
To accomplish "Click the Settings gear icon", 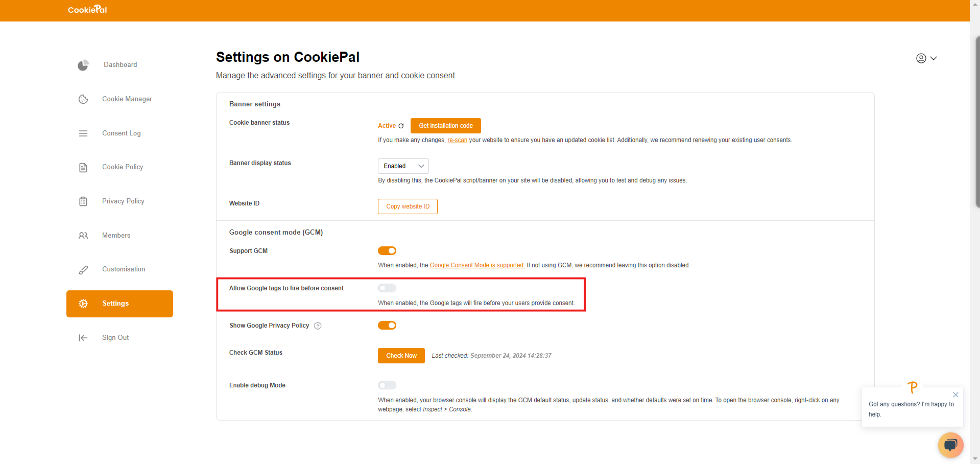I will [83, 304].
